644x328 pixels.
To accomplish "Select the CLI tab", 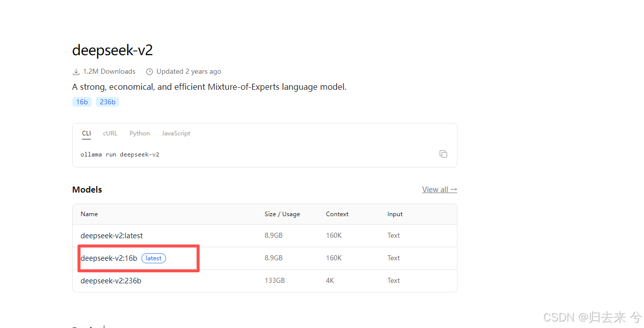I will (x=86, y=133).
